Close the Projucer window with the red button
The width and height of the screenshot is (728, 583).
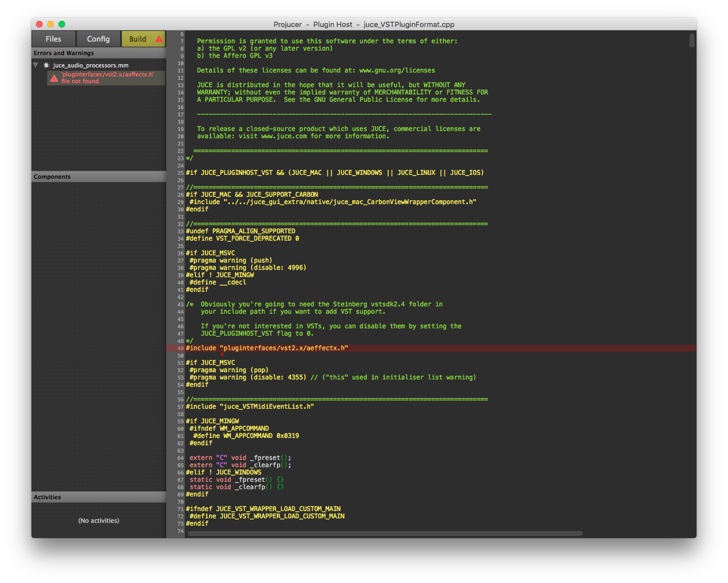tap(39, 24)
